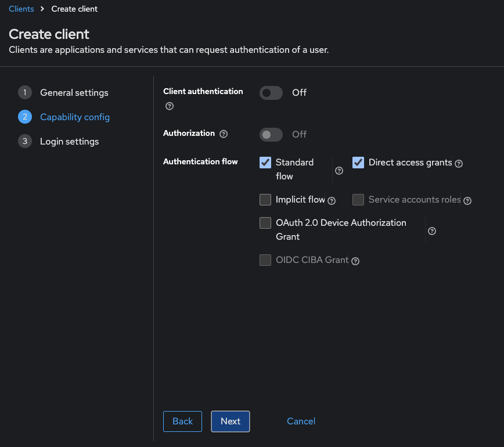Enable the Client authentication toggle
Screen dimensions: 504x447
pos(271,92)
